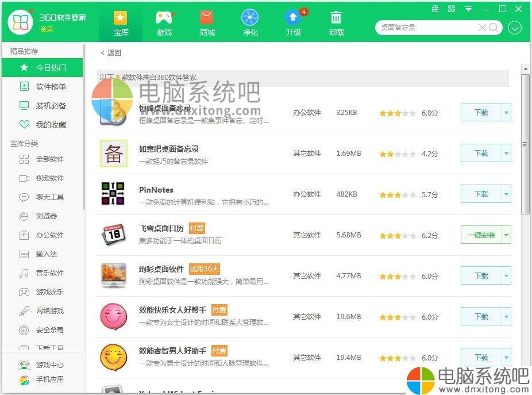Select the 网络游戏 category
The image size is (532, 395).
[42, 311]
